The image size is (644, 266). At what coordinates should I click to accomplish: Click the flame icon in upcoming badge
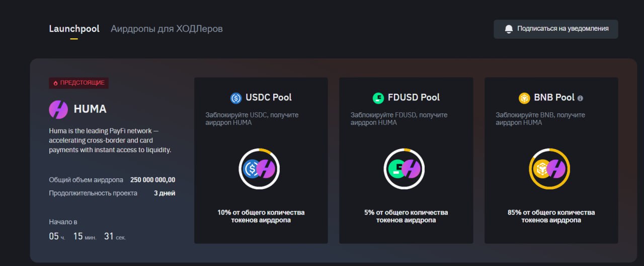pos(55,83)
